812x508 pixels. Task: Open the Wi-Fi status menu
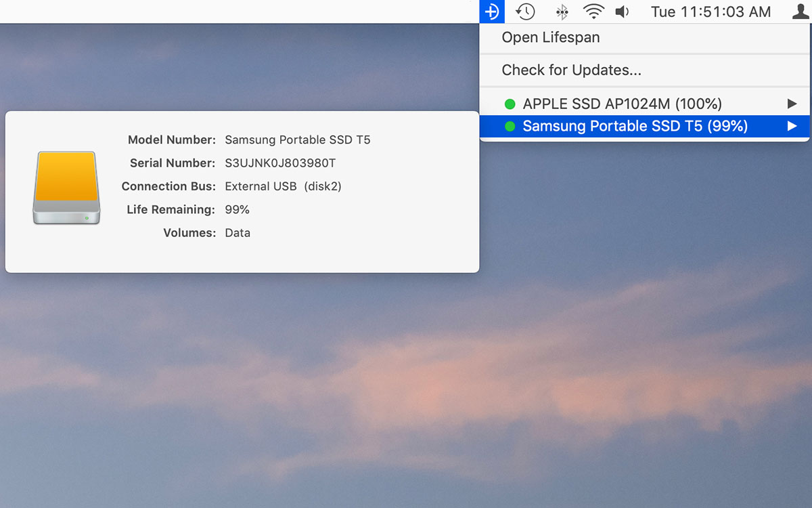coord(593,12)
